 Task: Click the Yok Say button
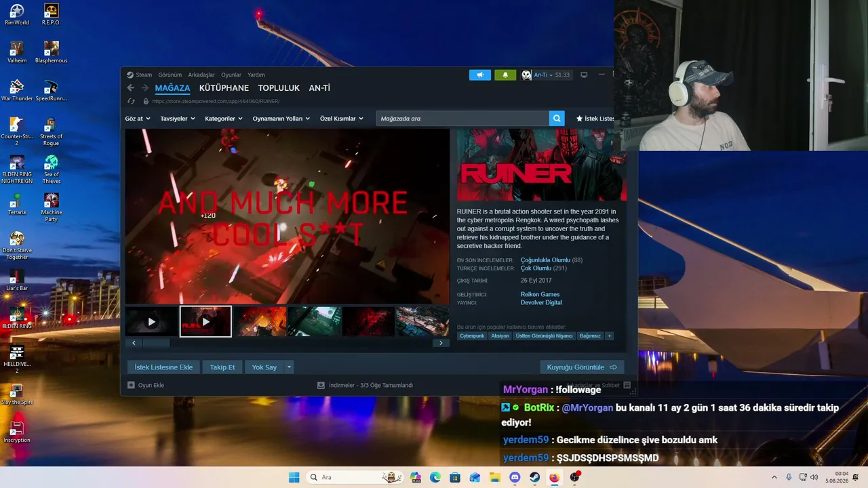(x=264, y=367)
